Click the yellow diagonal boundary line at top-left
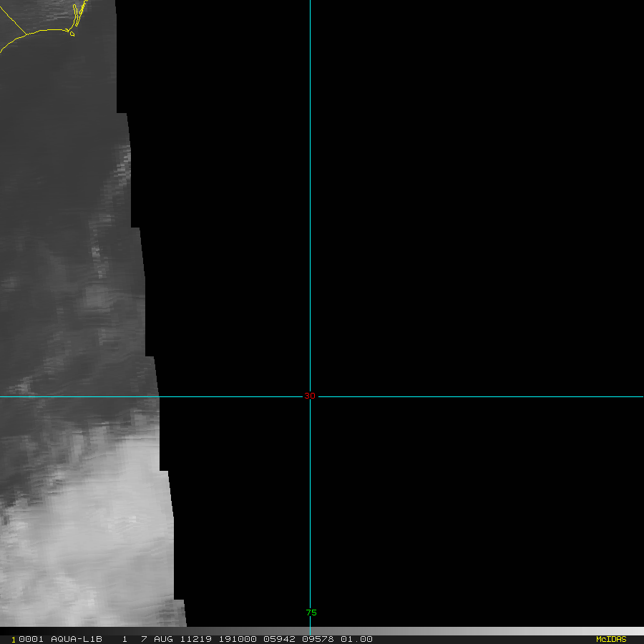Screen dimensions: 644x644 (x=13, y=21)
